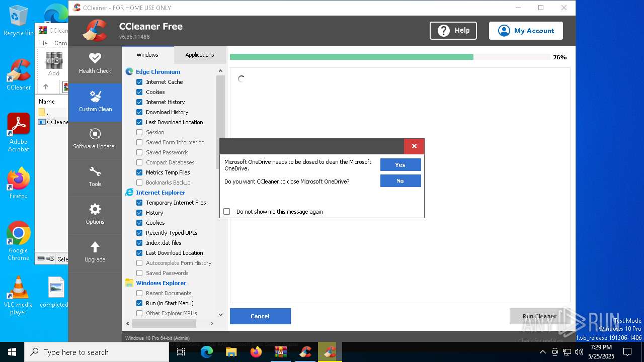Click the taskbar search box

pos(97,352)
